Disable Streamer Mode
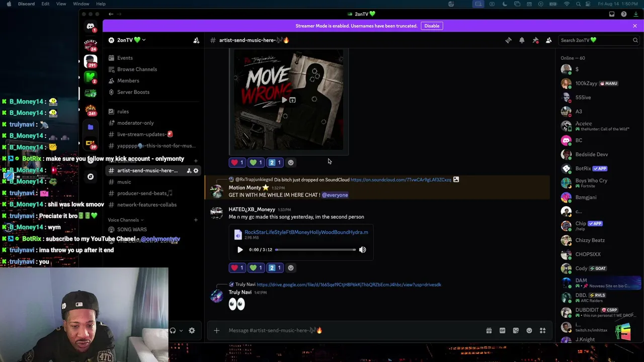 [x=432, y=26]
